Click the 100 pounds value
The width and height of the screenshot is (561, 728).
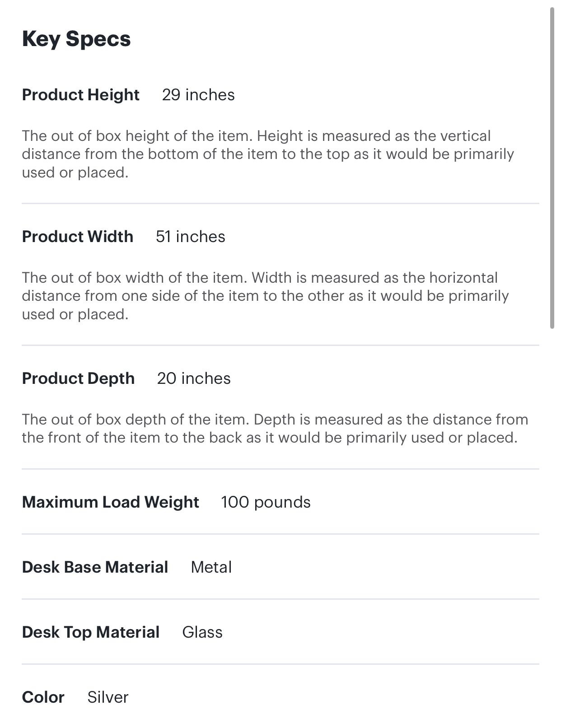pyautogui.click(x=266, y=502)
